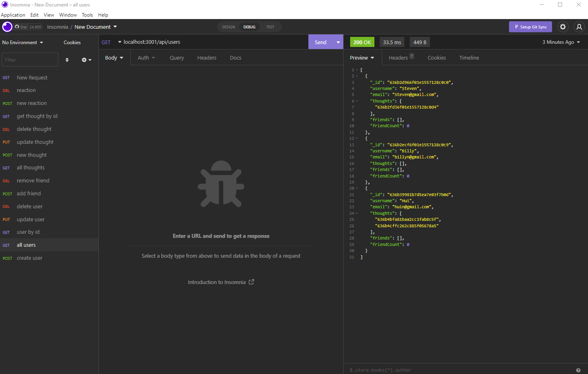
Task: Collapse line 2 of the JSON response
Action: tap(356, 76)
